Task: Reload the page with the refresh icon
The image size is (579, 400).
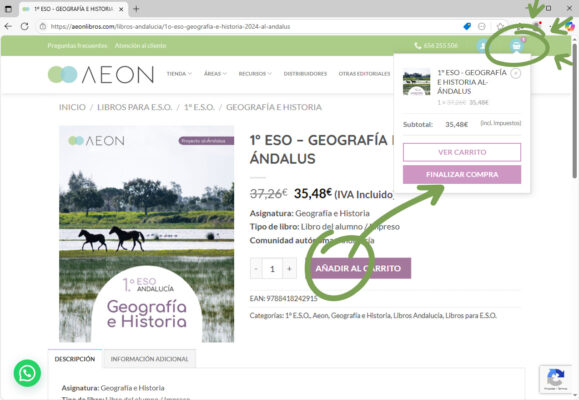Action: click(x=25, y=26)
